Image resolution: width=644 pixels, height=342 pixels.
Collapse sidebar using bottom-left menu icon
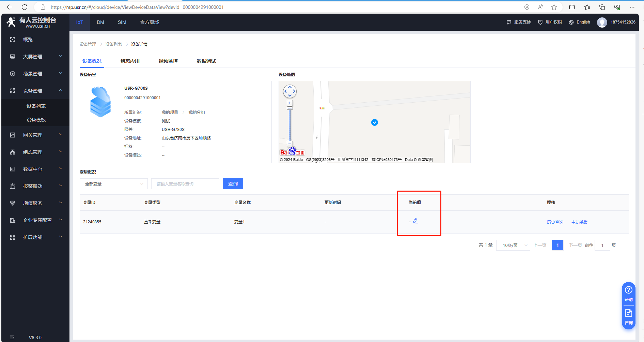[x=13, y=337]
